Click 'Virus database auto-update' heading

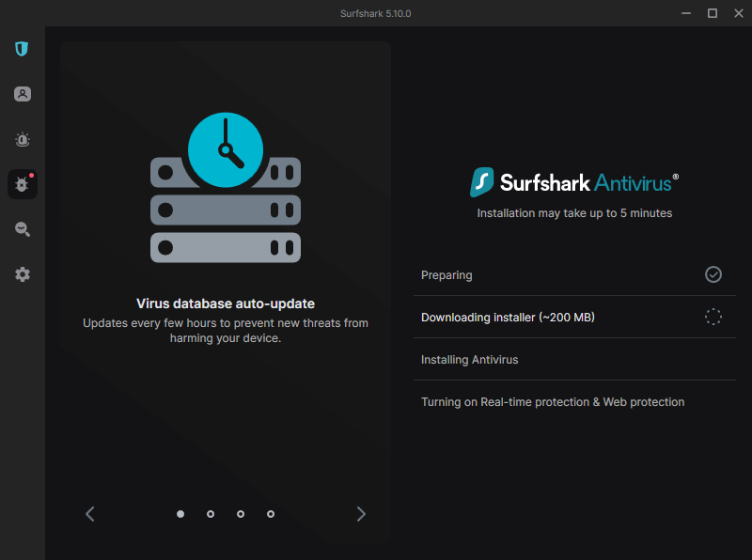click(226, 303)
